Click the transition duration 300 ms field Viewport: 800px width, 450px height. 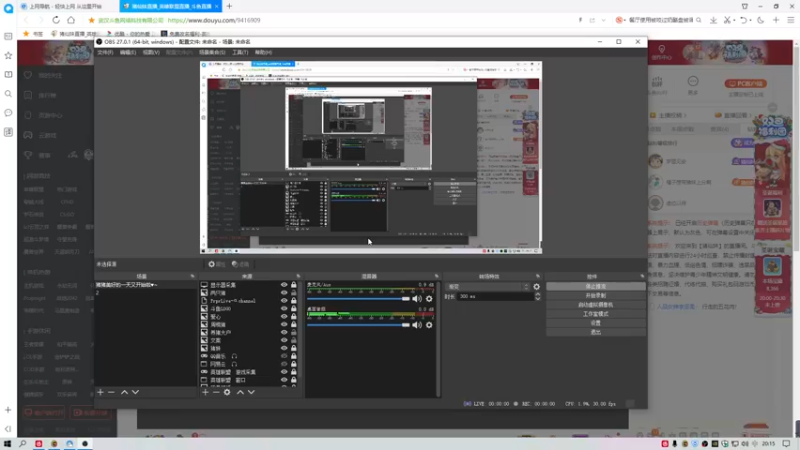(x=495, y=296)
